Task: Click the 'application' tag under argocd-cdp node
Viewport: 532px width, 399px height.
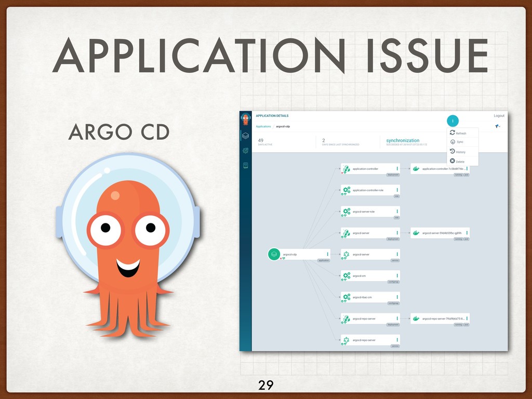Action: [x=323, y=260]
